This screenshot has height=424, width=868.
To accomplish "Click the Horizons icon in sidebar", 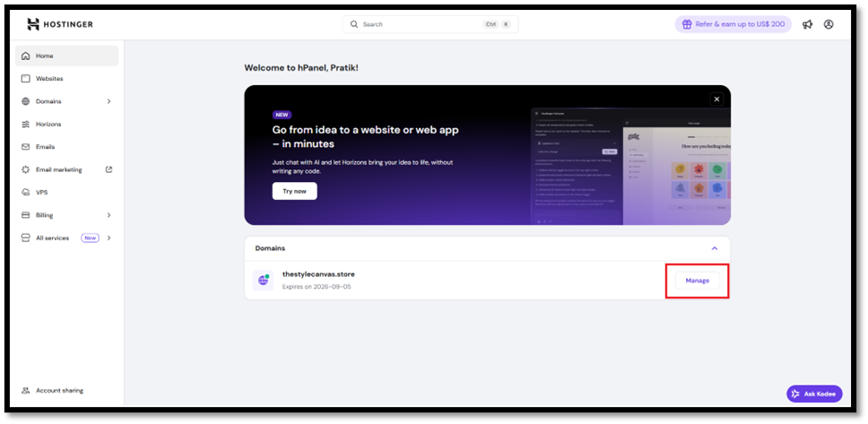I will click(26, 124).
